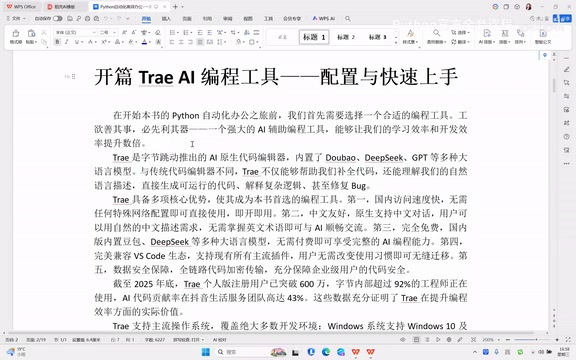This screenshot has width=576, height=360.
Task: Click the Redo arrow icon
Action: [x=119, y=18]
